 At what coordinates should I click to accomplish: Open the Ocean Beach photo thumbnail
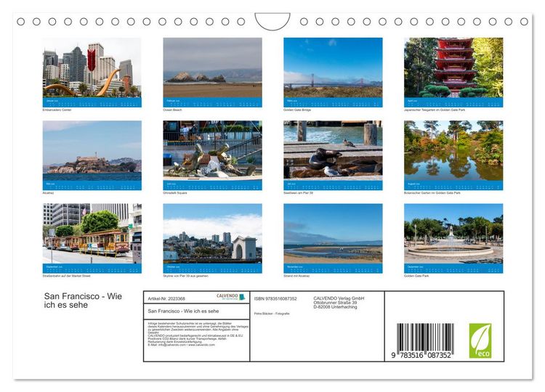(212, 67)
